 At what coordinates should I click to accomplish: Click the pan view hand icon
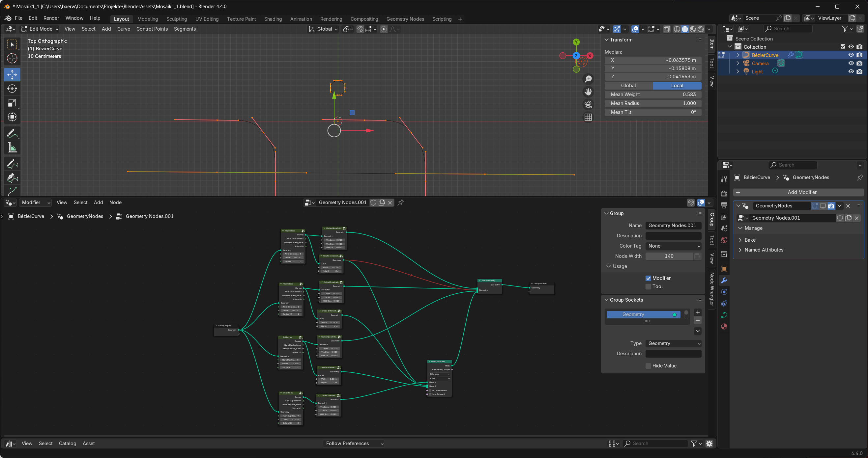[588, 92]
